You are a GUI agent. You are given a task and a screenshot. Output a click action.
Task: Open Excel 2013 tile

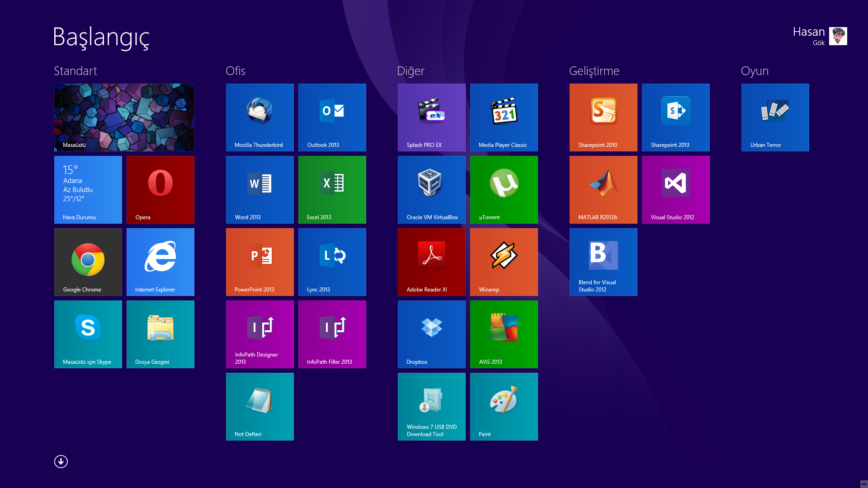(x=332, y=189)
